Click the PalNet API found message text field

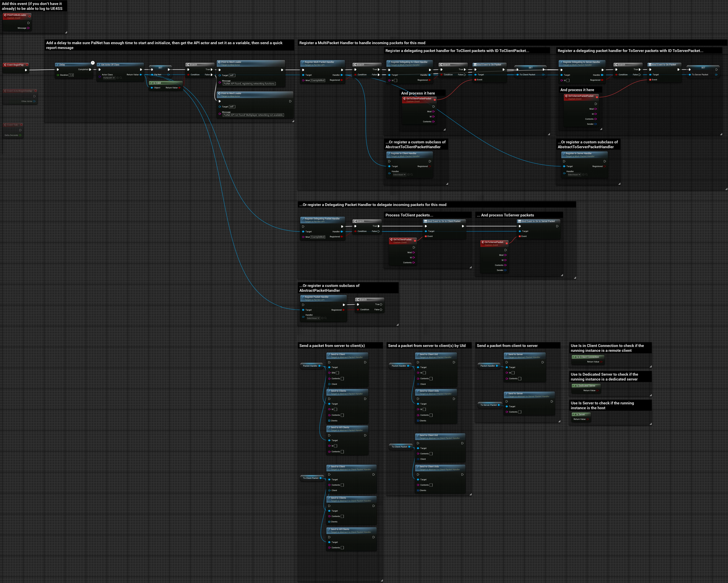(249, 84)
